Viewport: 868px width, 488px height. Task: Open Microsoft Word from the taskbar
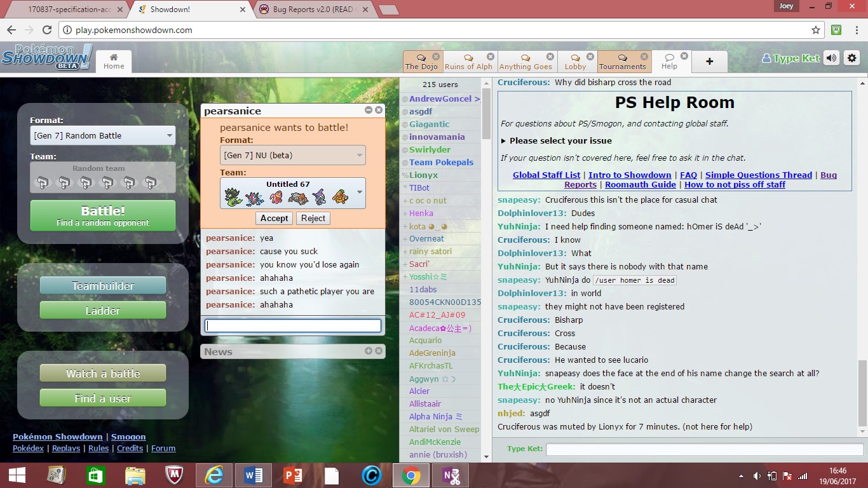coord(254,475)
